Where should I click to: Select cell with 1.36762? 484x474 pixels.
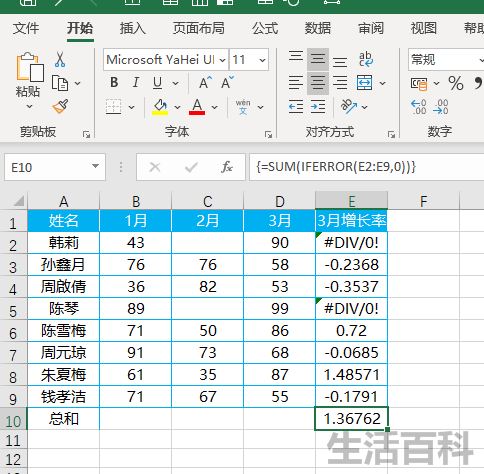(x=351, y=419)
